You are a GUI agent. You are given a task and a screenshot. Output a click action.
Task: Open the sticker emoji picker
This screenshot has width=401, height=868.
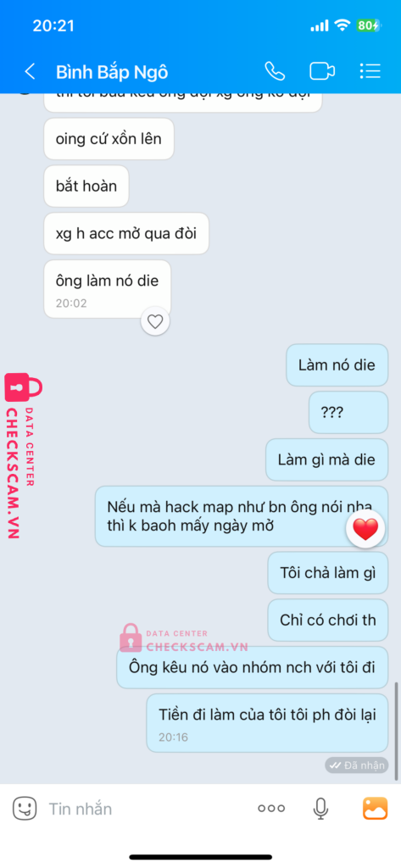click(25, 809)
